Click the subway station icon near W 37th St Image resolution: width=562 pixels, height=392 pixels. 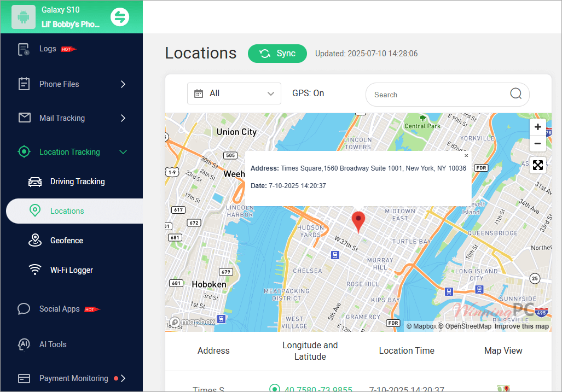click(x=335, y=255)
